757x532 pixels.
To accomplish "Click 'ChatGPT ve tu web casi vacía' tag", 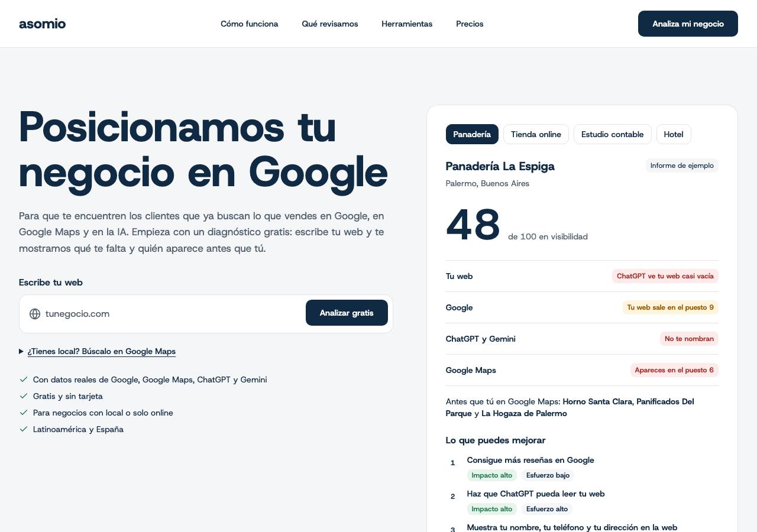I will (665, 276).
